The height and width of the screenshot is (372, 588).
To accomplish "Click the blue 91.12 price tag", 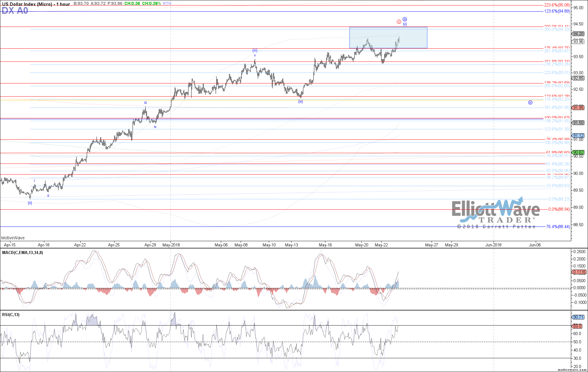I will [x=579, y=135].
